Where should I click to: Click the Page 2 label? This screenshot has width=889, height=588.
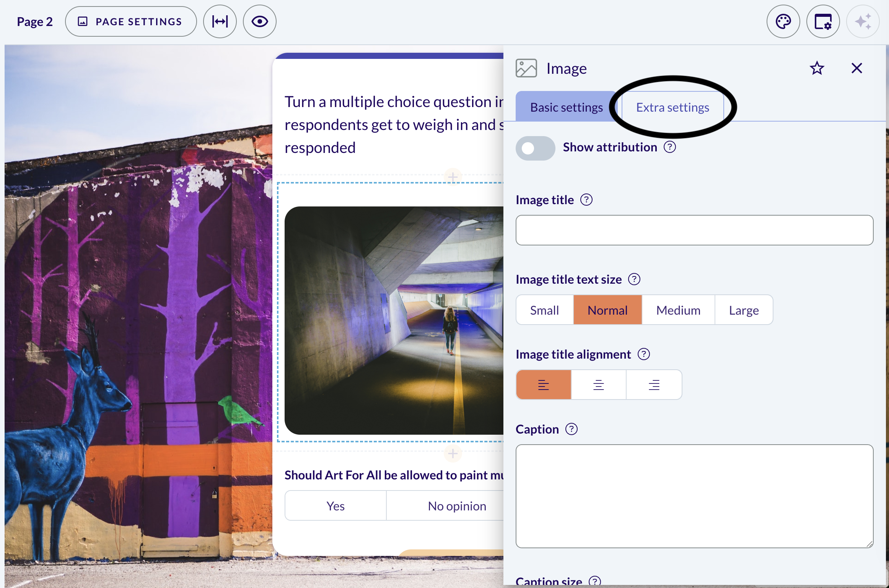click(x=34, y=21)
